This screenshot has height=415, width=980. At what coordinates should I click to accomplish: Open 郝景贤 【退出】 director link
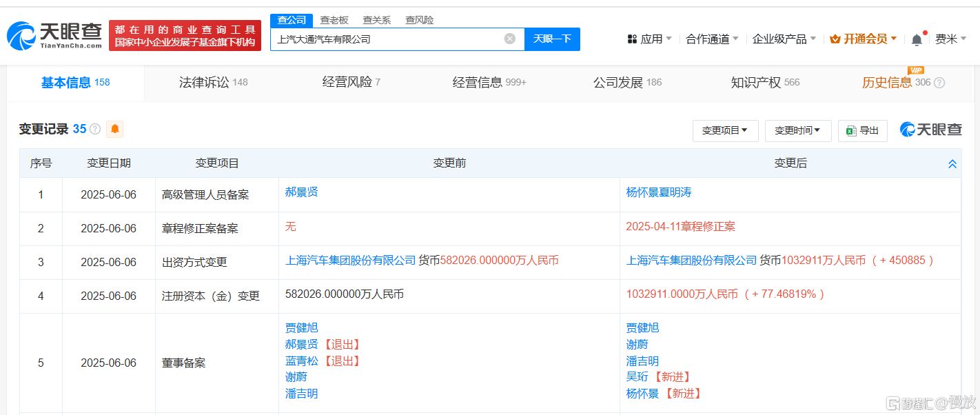(301, 345)
